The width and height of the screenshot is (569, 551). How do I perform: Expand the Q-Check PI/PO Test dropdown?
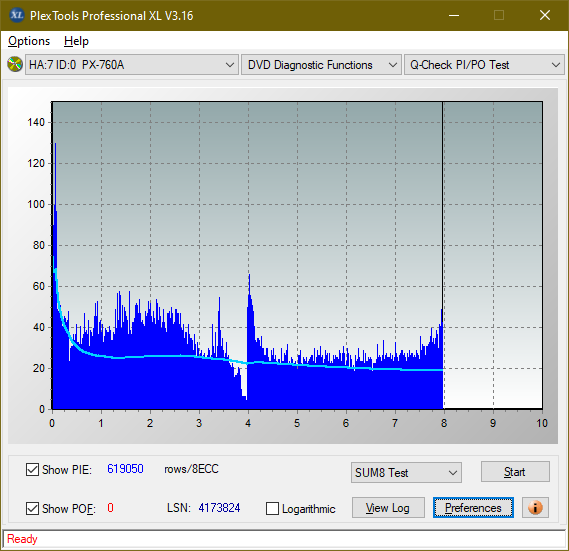pos(484,65)
